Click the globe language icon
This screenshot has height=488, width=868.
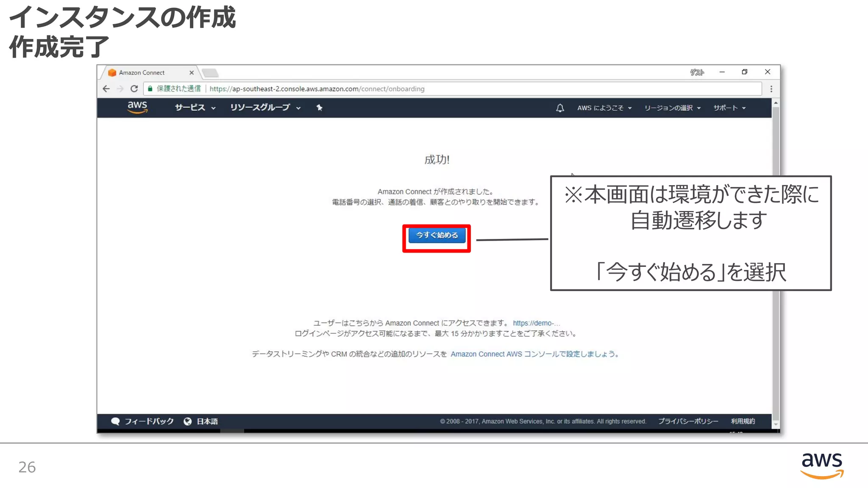(x=188, y=421)
